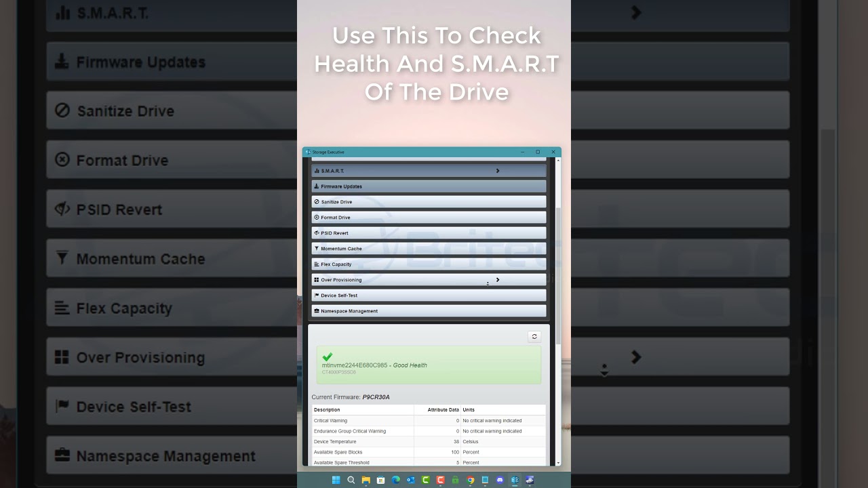
Task: Click temperature value 38
Action: tap(456, 442)
